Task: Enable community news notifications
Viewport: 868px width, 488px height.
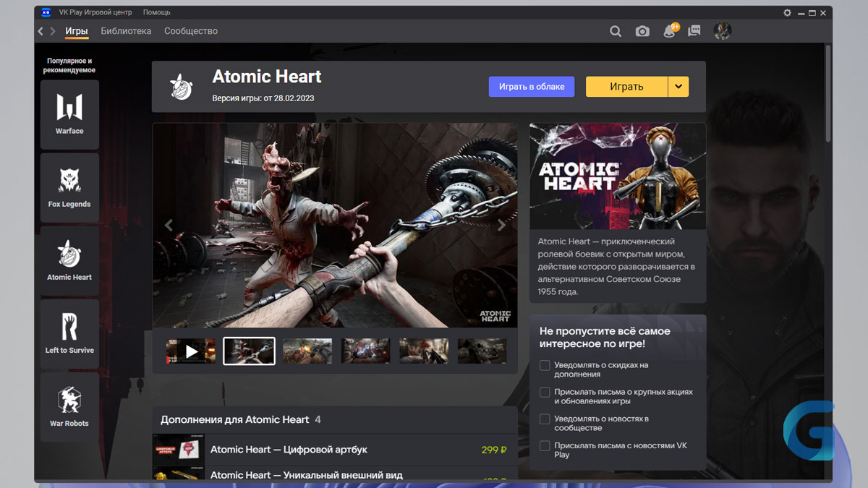Action: 545,419
